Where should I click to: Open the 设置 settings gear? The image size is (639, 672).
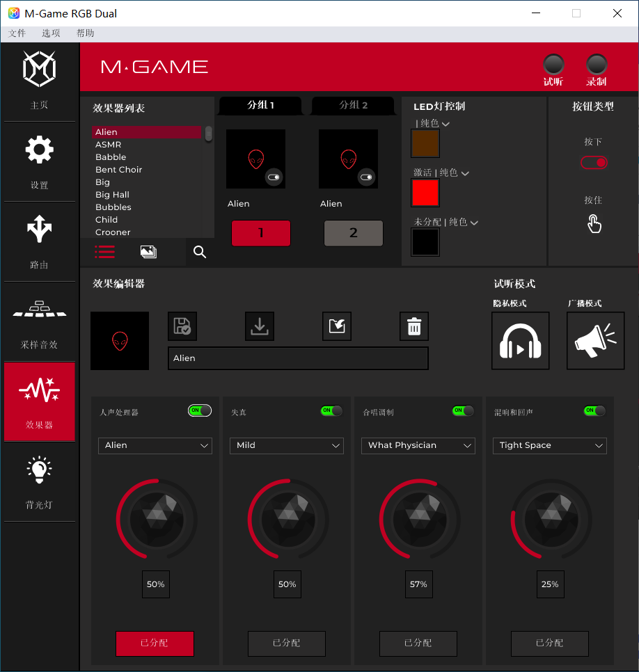pos(39,150)
